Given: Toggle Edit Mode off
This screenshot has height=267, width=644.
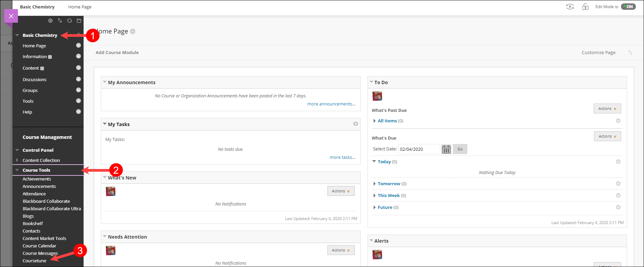Looking at the screenshot, I should [628, 7].
